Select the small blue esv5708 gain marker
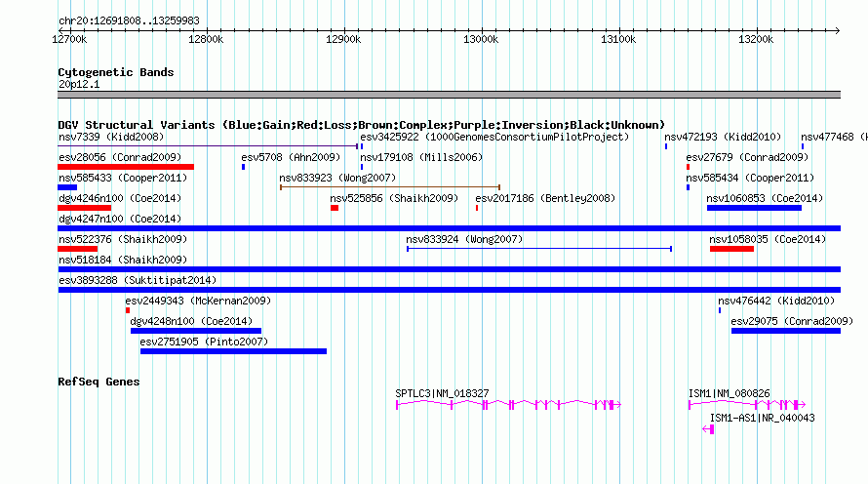The image size is (868, 484). click(243, 167)
